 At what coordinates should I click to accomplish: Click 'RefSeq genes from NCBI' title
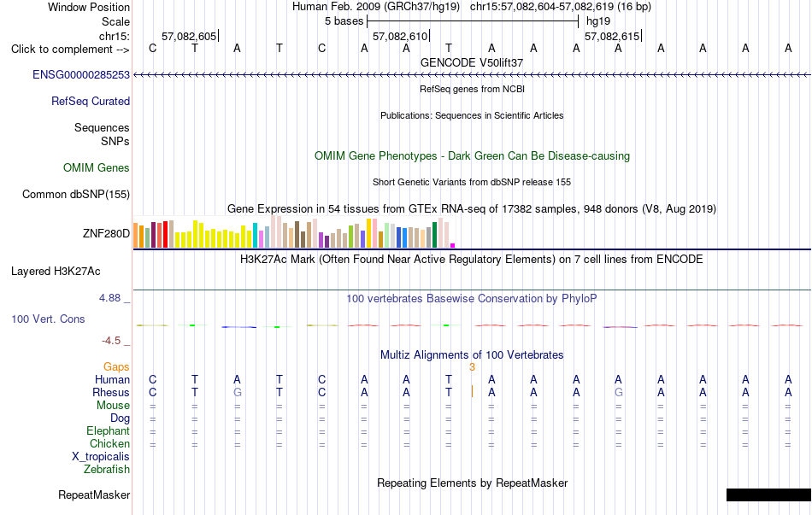(473, 89)
